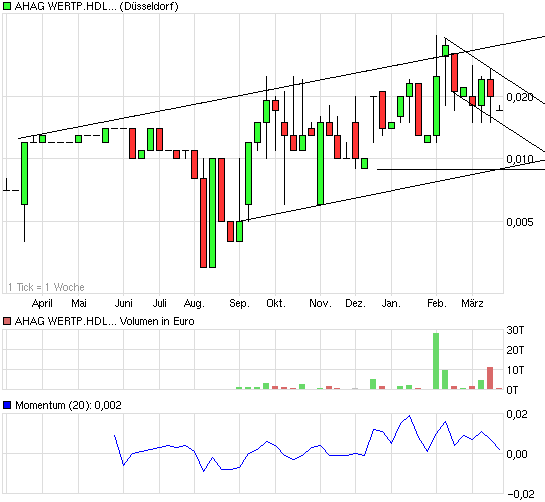Click the long green candle at chart start

[24, 173]
